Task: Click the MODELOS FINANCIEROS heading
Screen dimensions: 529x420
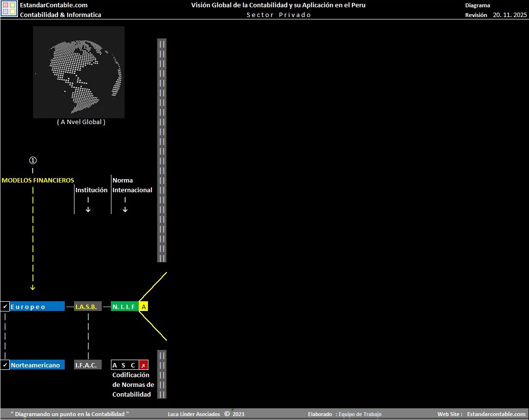Action: (x=38, y=180)
